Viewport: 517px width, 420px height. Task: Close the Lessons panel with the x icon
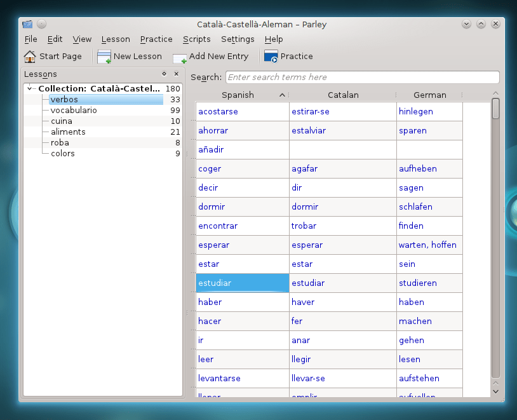177,74
